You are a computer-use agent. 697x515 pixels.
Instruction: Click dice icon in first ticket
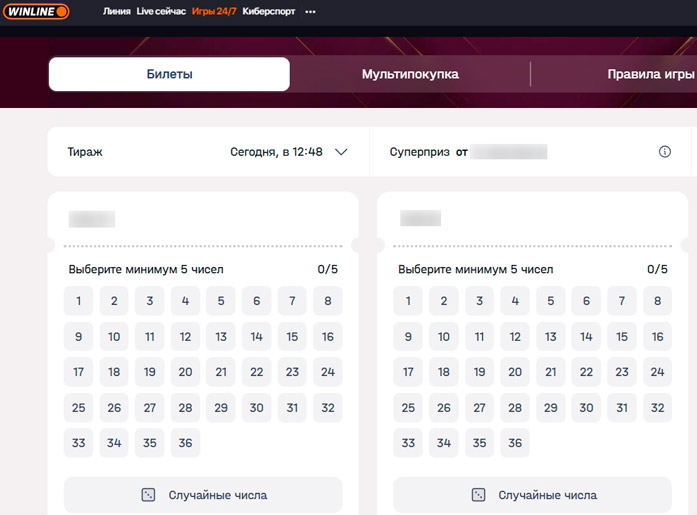(x=148, y=495)
